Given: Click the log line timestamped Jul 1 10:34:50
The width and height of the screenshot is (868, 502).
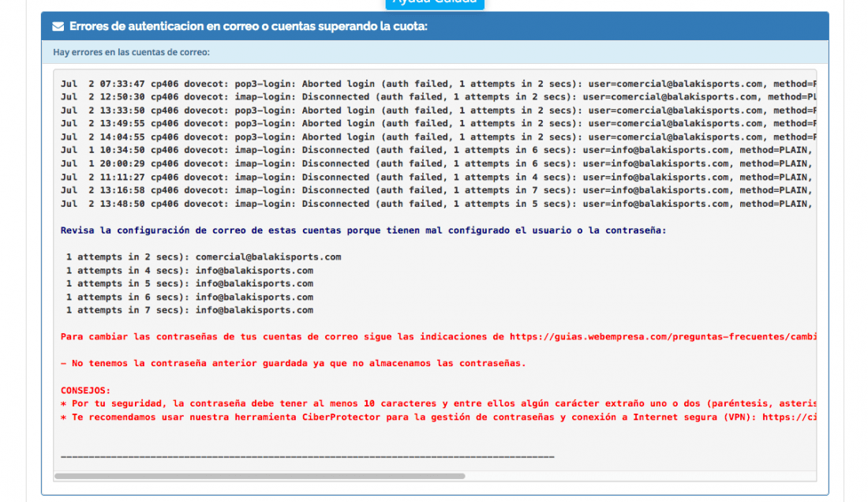Looking at the screenshot, I should click(439, 150).
